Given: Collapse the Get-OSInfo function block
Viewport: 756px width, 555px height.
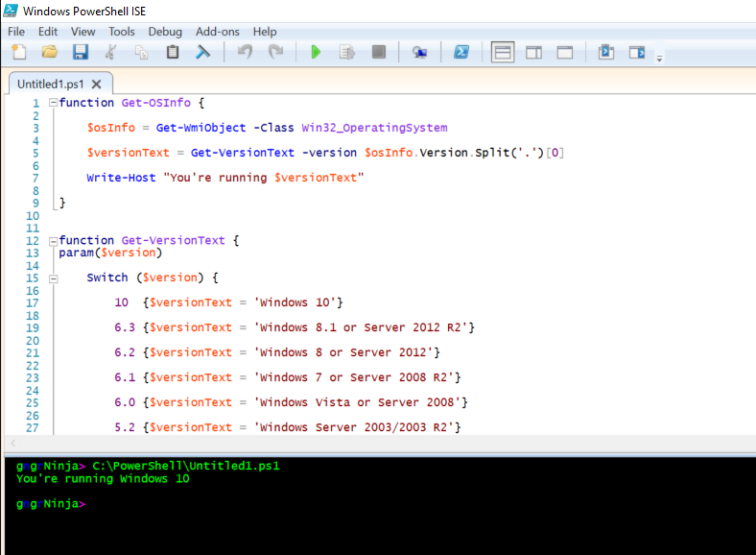Looking at the screenshot, I should pyautogui.click(x=53, y=103).
